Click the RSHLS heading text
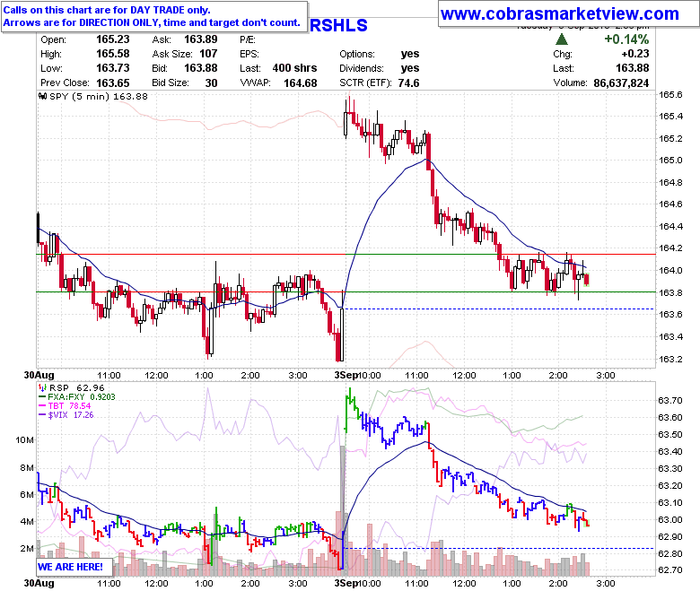700x591 pixels. pyautogui.click(x=338, y=25)
